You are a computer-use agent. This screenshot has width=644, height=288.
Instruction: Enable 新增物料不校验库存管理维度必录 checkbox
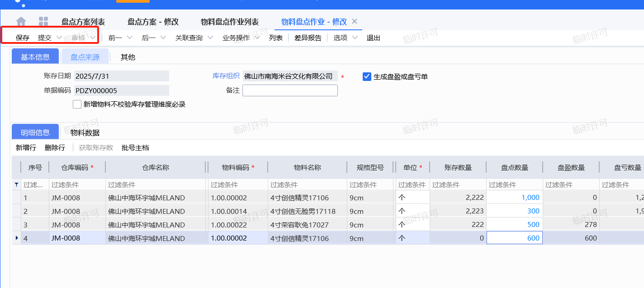point(77,104)
